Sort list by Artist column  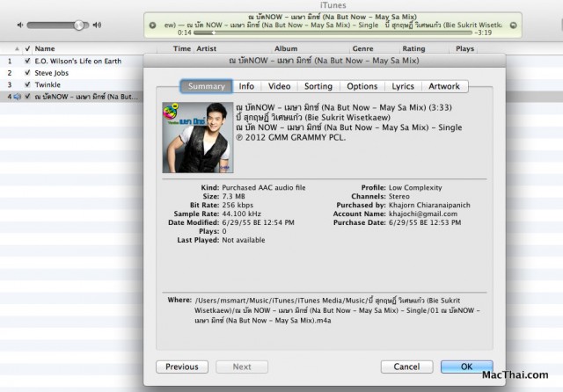207,48
